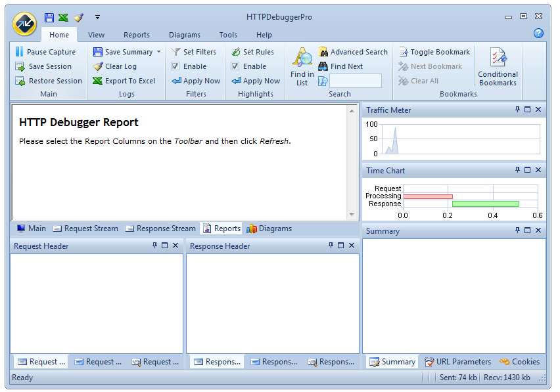Expand the Save Summary dropdown arrow
The height and width of the screenshot is (392, 560).
(x=158, y=52)
